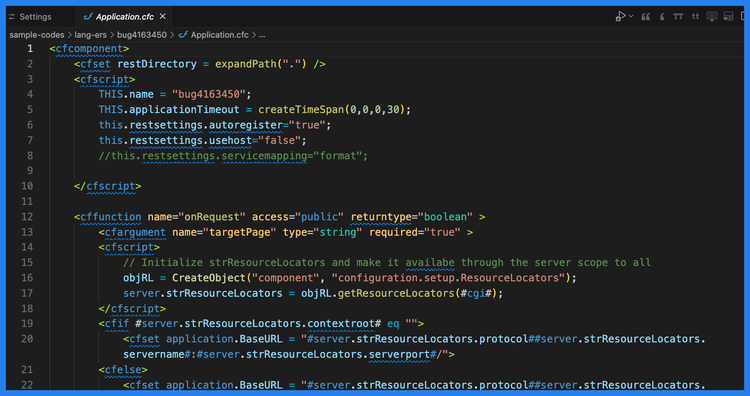Click line number 19 in gutter

click(x=27, y=323)
